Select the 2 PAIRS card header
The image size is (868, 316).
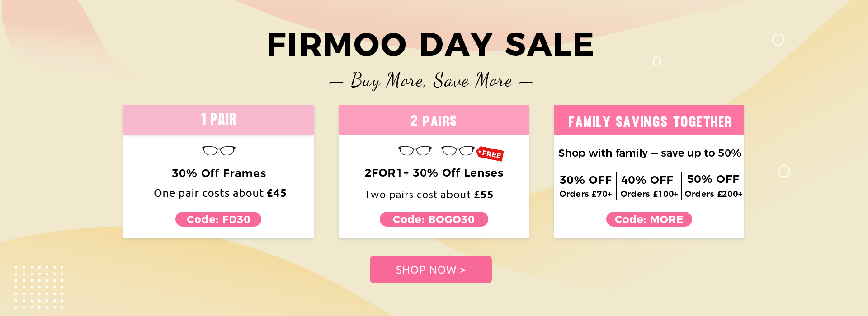click(434, 121)
